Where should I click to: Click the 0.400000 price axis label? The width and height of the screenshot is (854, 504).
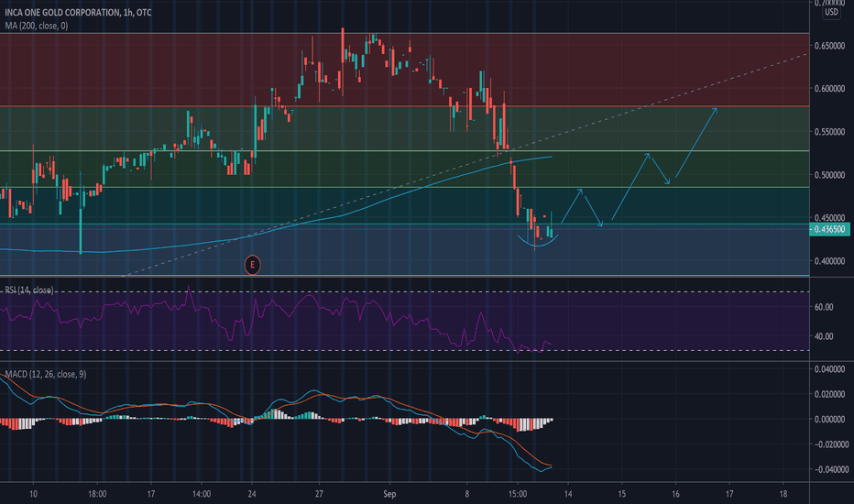coord(829,261)
